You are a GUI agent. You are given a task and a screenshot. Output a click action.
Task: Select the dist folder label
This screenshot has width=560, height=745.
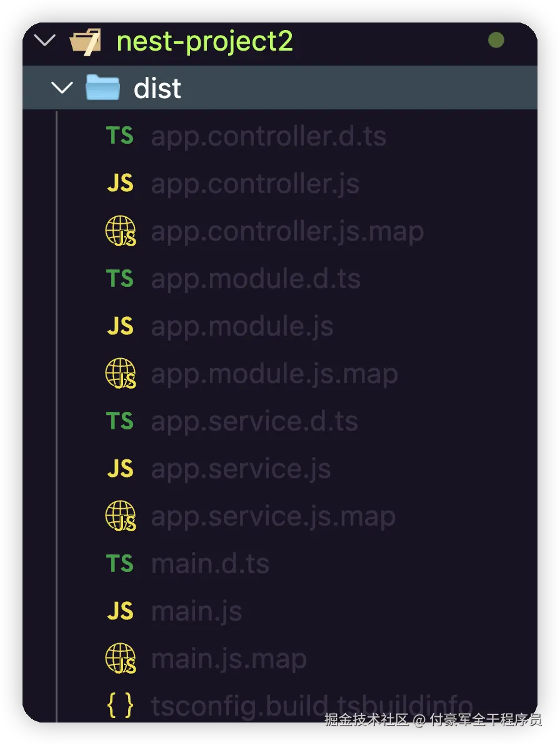157,88
